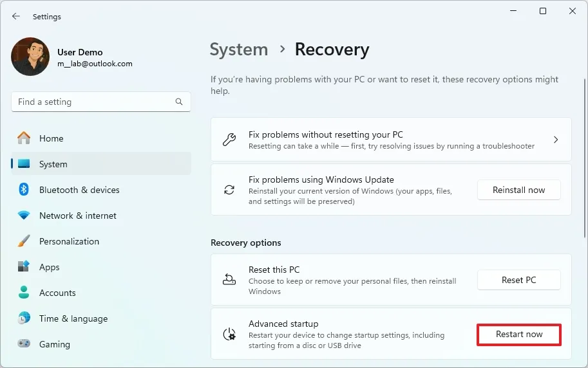Close the Settings window
The width and height of the screenshot is (588, 368).
[x=573, y=11]
